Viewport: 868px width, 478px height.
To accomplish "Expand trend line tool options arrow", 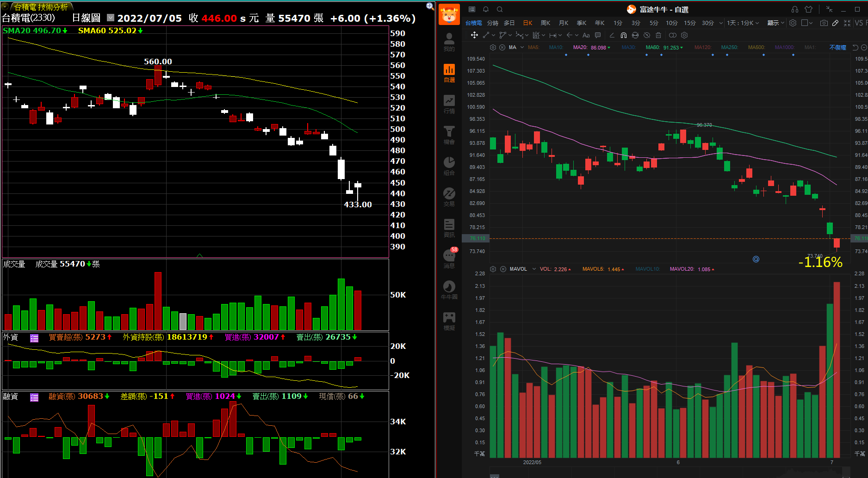I will (493, 35).
